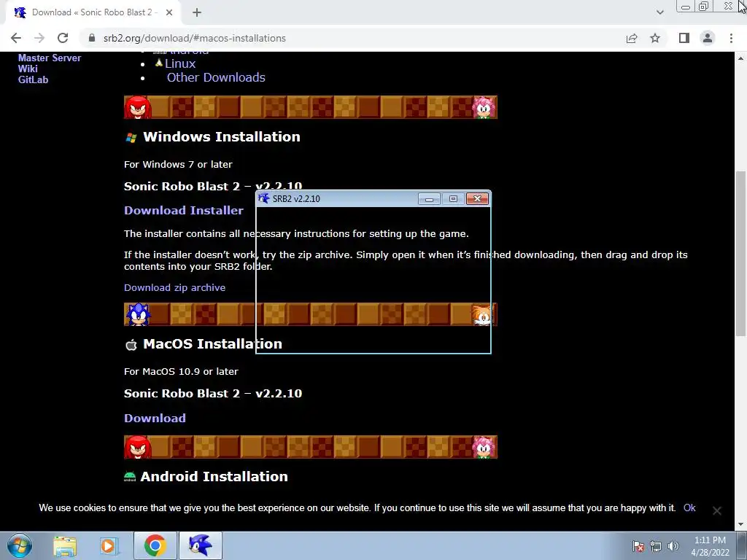Click the MacOS Download link
The height and width of the screenshot is (560, 747).
coord(155,418)
